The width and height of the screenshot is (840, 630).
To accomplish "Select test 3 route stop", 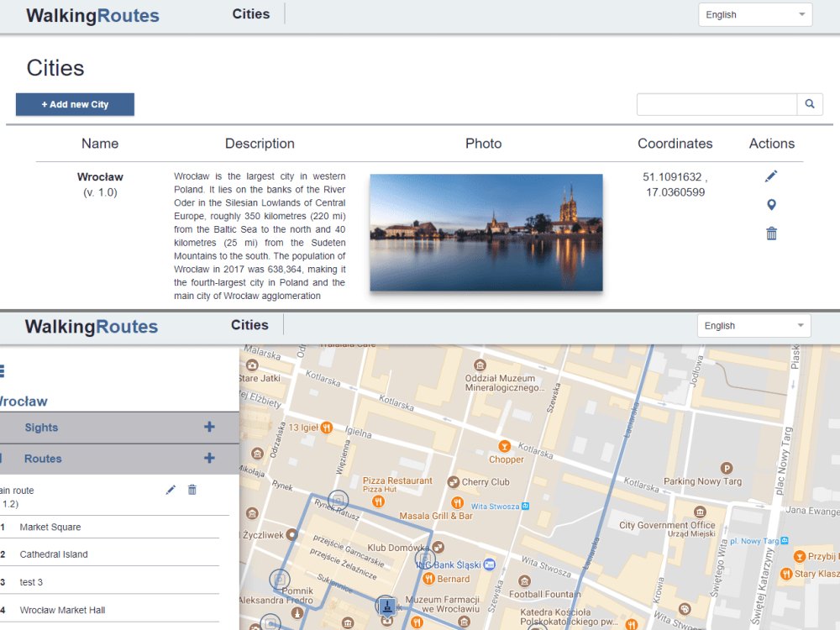I will (31, 582).
